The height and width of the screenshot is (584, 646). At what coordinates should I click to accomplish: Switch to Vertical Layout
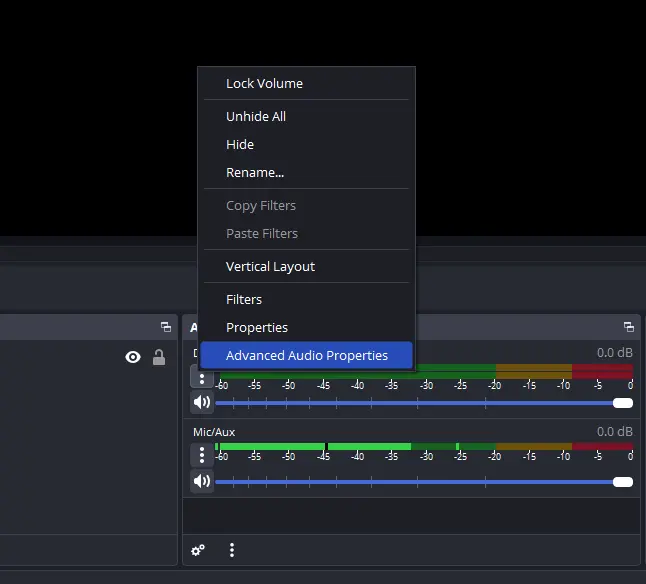(306, 266)
